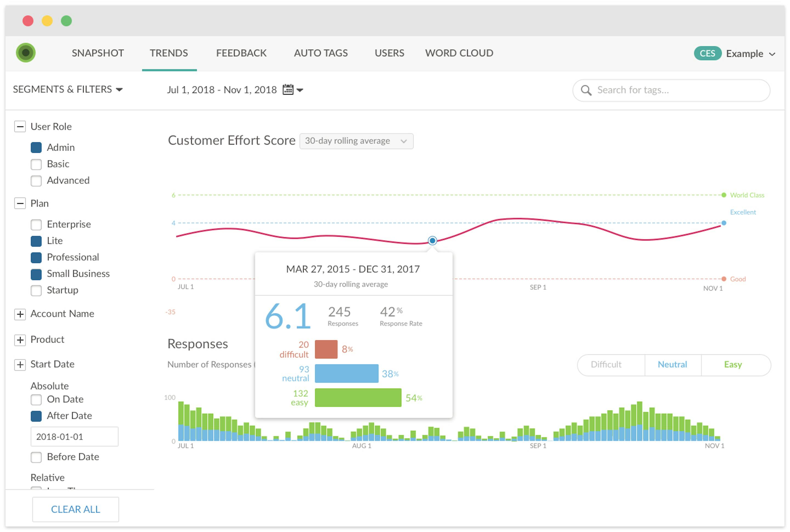
Task: Check the Before Date option
Action: click(36, 457)
